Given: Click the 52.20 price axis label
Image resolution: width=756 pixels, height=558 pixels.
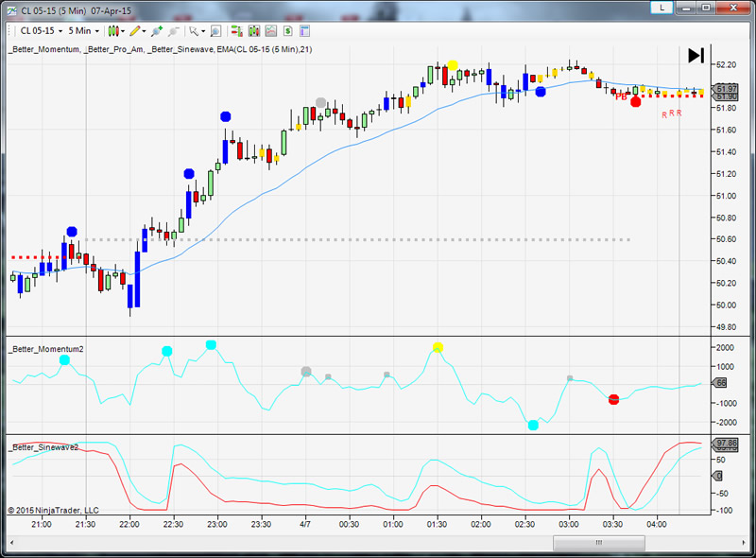Looking at the screenshot, I should pyautogui.click(x=727, y=64).
